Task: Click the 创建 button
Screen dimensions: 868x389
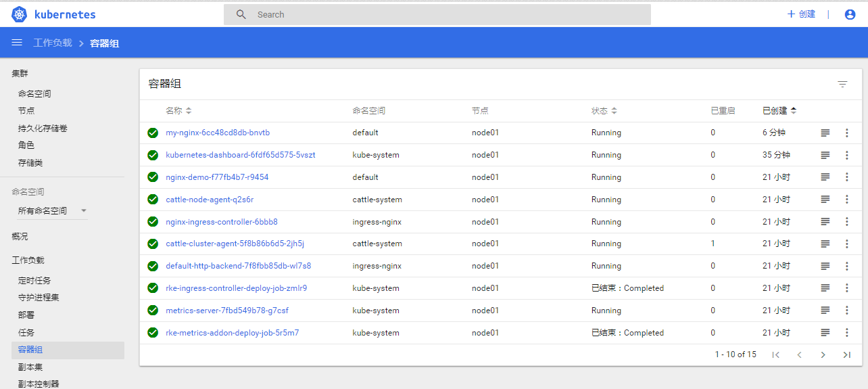Action: coord(802,14)
